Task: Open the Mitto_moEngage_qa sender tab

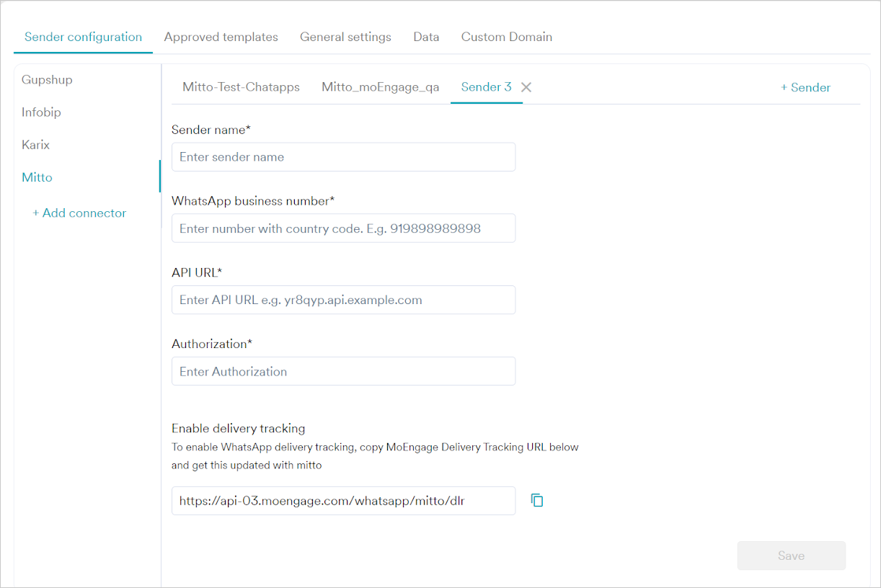Action: pyautogui.click(x=380, y=86)
